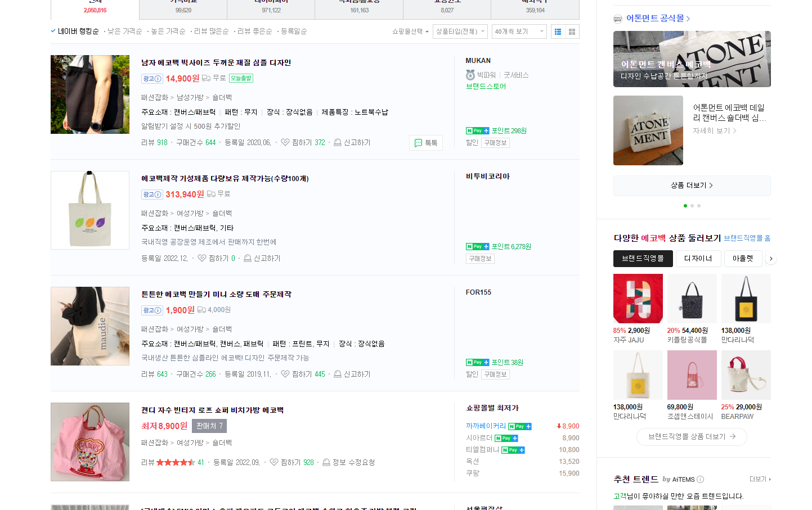Open 까까베이커리 seller link
The height and width of the screenshot is (510, 812).
(x=486, y=427)
